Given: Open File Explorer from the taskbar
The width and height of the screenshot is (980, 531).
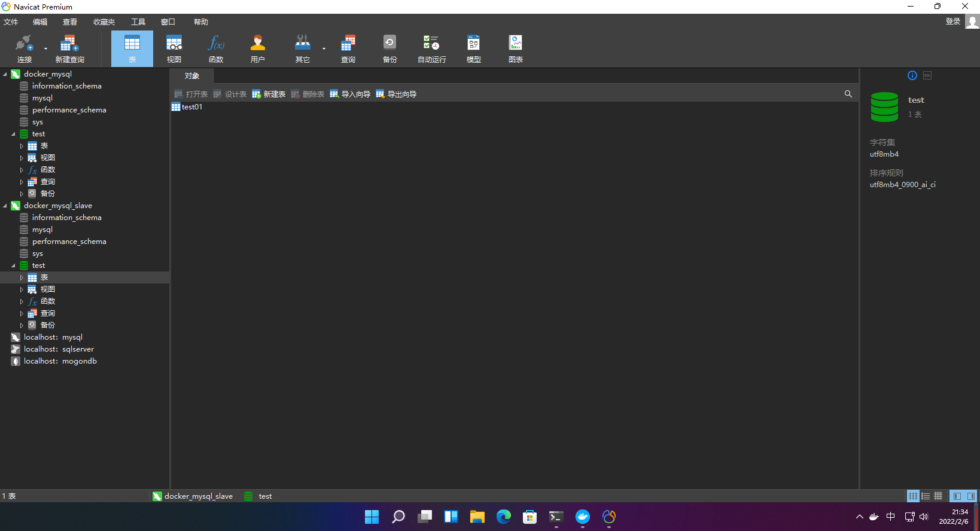Looking at the screenshot, I should pyautogui.click(x=477, y=517).
